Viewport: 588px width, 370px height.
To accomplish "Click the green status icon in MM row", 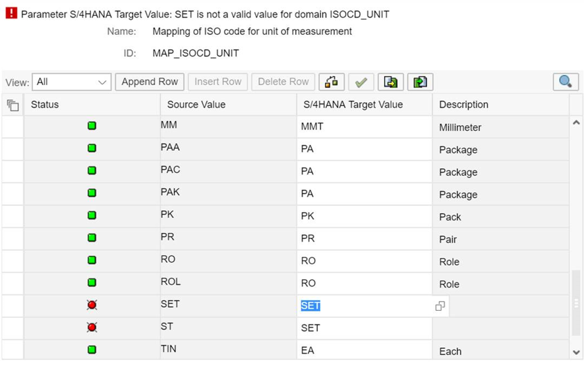I will 92,126.
